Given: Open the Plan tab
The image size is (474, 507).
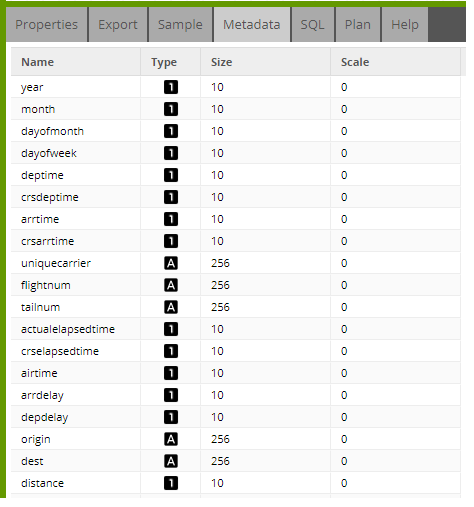Looking at the screenshot, I should [x=358, y=25].
